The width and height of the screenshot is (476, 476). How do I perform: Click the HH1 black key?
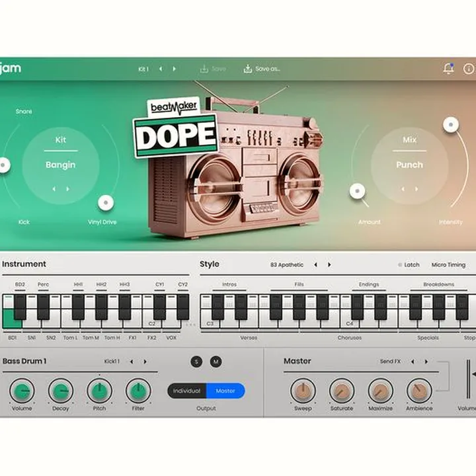pos(78,307)
